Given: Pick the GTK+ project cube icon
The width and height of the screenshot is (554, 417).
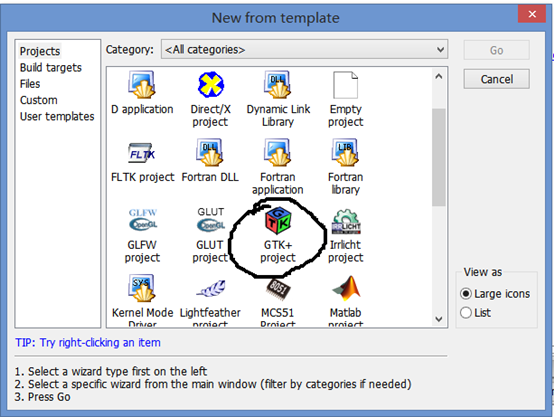Looking at the screenshot, I should [x=278, y=221].
